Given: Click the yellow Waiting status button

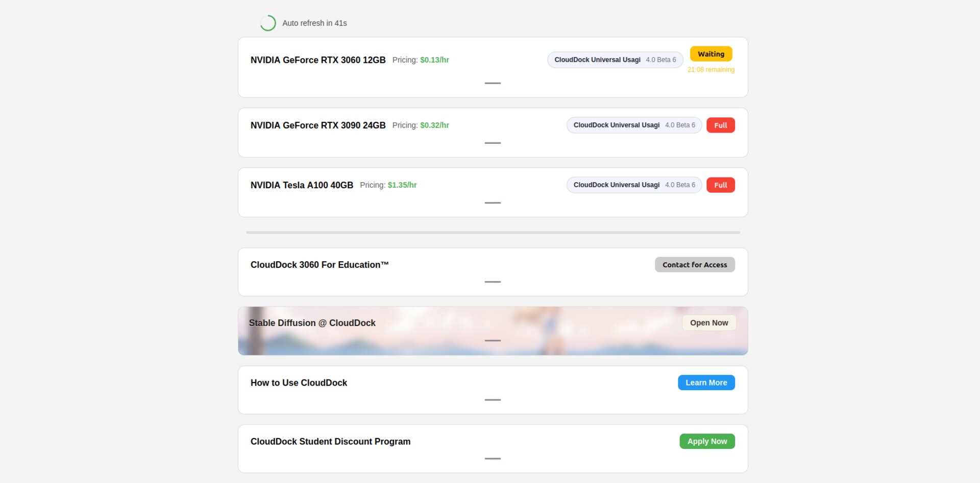Looking at the screenshot, I should (x=710, y=54).
